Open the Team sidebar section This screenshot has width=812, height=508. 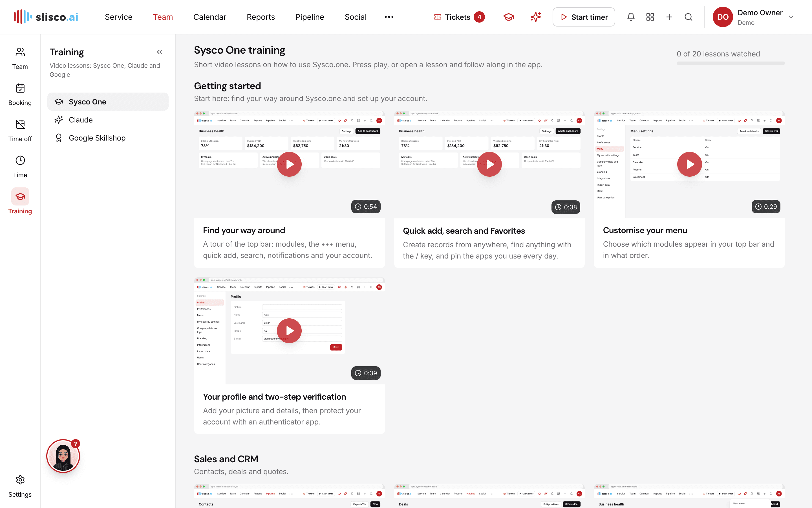[20, 58]
